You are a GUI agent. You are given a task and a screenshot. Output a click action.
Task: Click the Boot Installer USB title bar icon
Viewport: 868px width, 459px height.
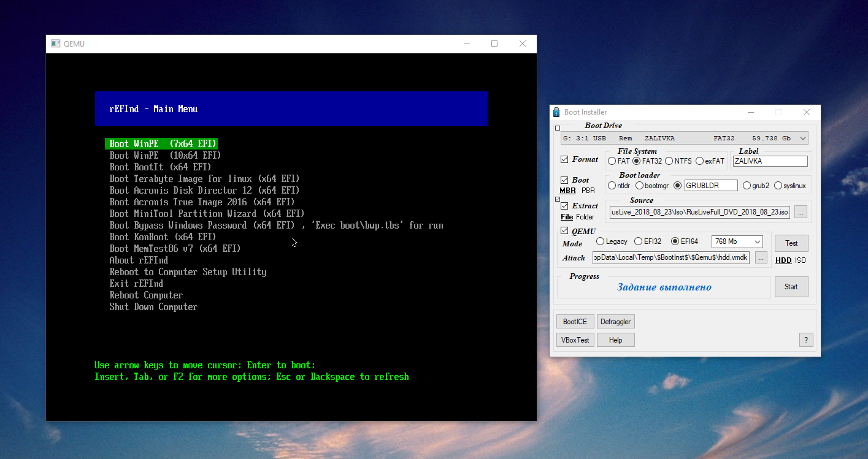[x=556, y=112]
